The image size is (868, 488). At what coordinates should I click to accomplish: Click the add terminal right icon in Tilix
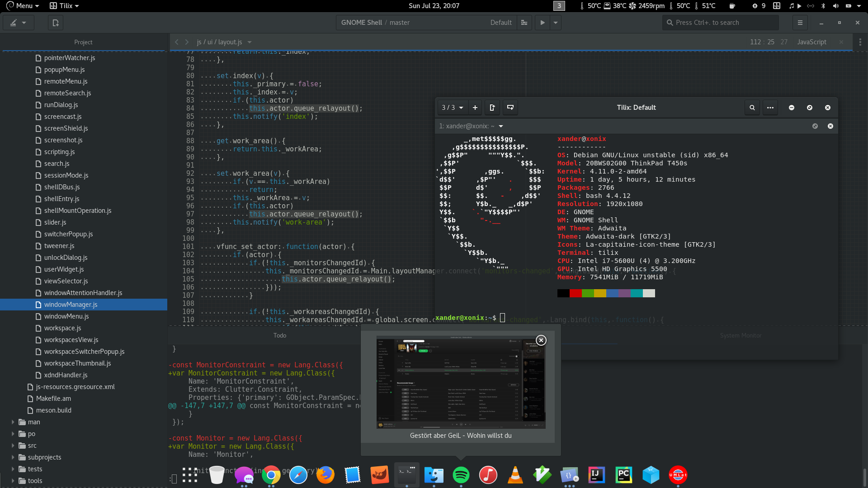492,108
